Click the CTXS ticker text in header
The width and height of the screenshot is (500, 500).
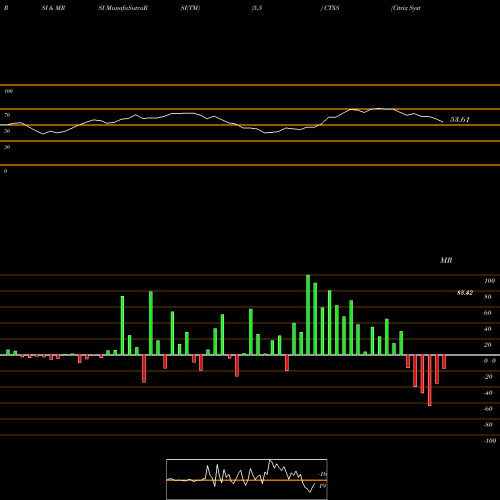[x=331, y=8]
